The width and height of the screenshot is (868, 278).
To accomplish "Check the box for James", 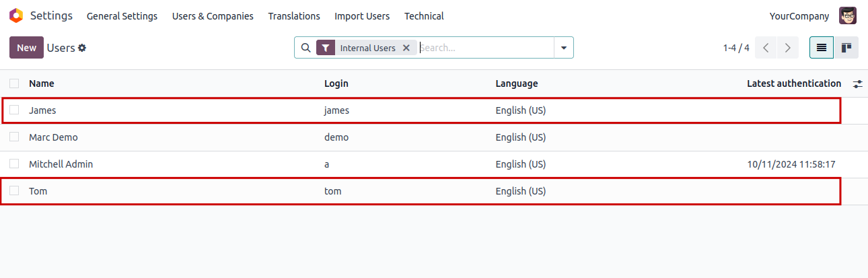I will coord(14,110).
